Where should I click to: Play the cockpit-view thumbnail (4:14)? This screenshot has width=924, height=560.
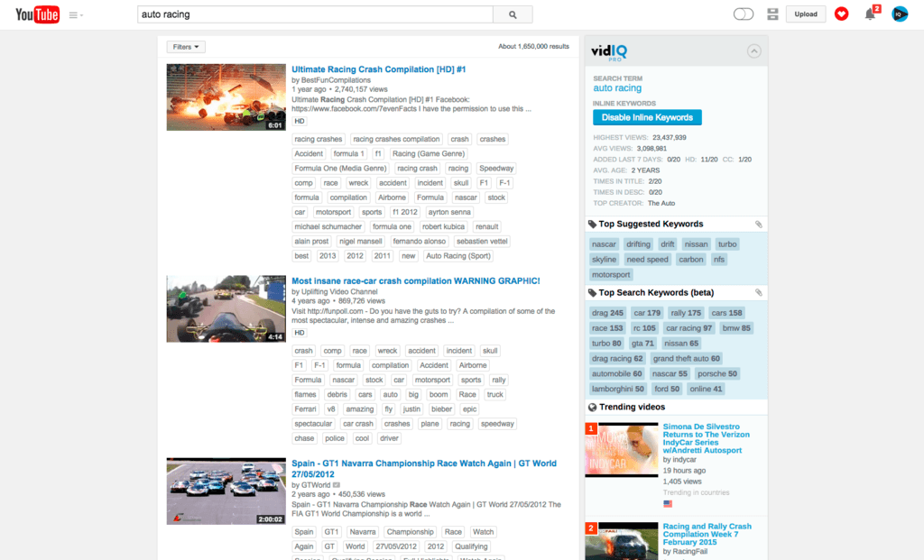click(226, 308)
